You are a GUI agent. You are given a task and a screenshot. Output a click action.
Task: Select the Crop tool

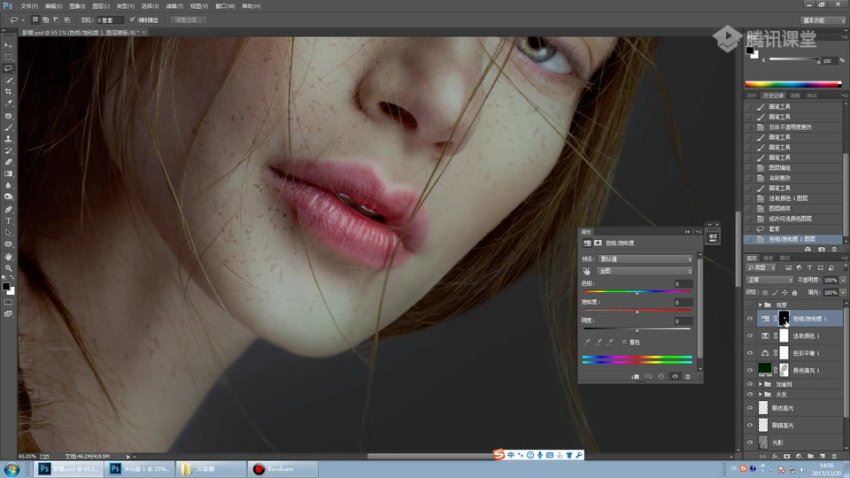(x=8, y=92)
